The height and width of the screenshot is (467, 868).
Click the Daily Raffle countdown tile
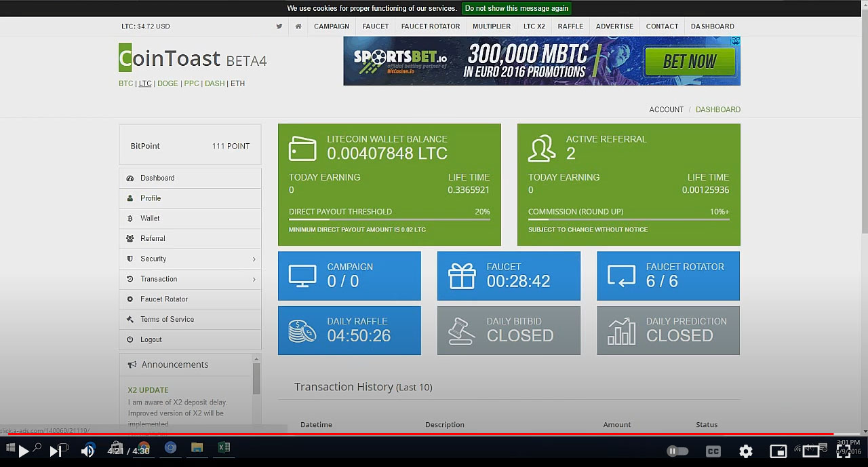click(349, 331)
